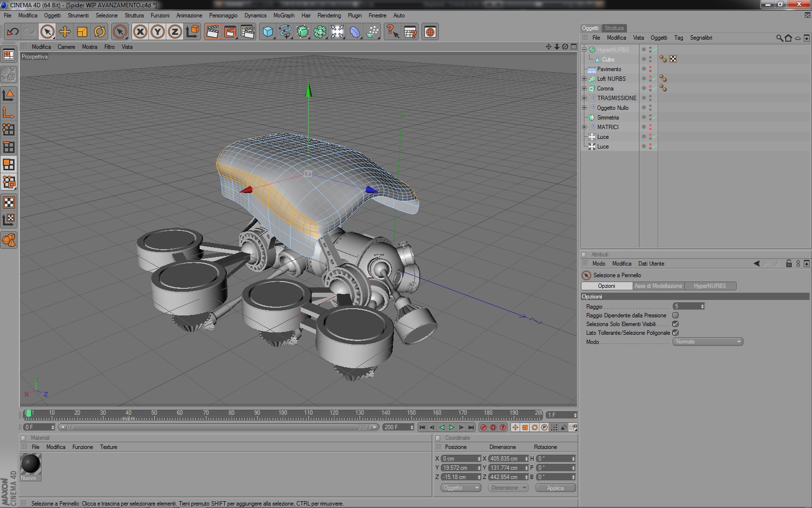Viewport: 812px width, 508px height.
Task: Enable Texture mode checker icon
Action: pos(9,202)
